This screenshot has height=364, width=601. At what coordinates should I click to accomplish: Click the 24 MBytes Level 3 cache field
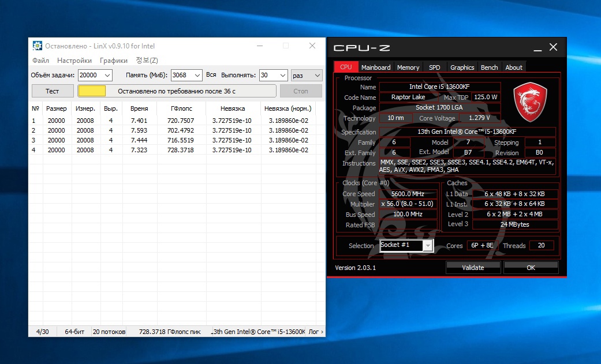pos(515,224)
